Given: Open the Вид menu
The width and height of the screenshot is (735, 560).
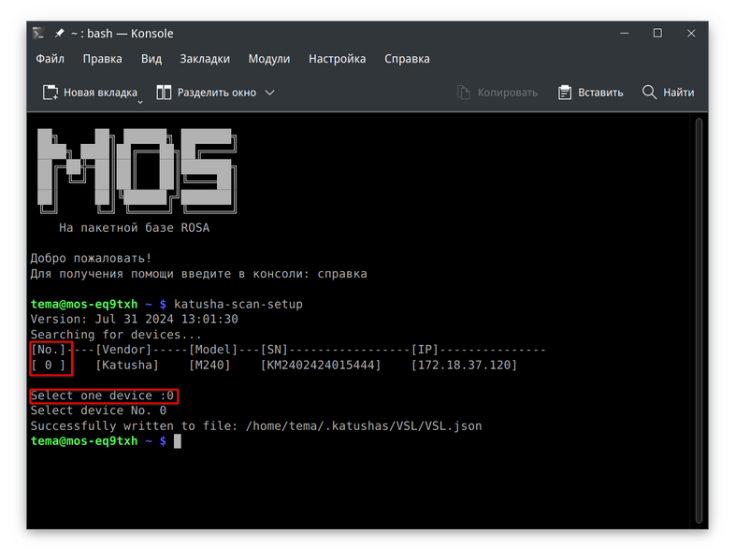Looking at the screenshot, I should tap(151, 59).
